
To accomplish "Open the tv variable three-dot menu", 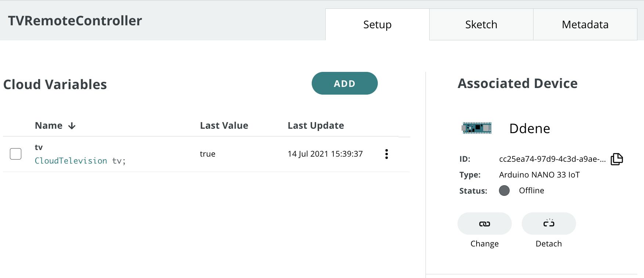I will pyautogui.click(x=386, y=154).
